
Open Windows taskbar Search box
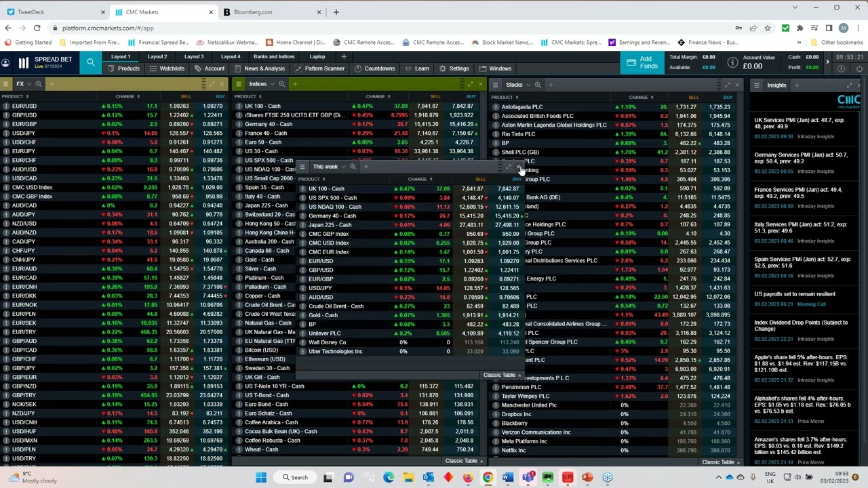pos(295,477)
